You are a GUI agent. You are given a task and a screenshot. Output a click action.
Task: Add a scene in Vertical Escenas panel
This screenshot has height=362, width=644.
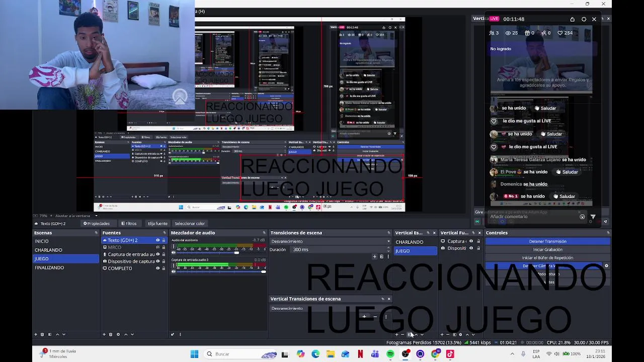[396, 334]
